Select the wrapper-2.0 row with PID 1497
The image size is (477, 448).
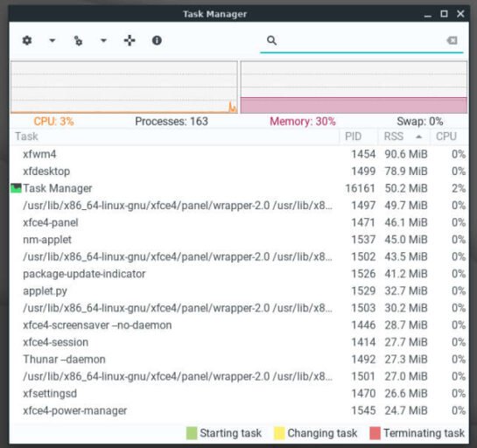point(239,206)
